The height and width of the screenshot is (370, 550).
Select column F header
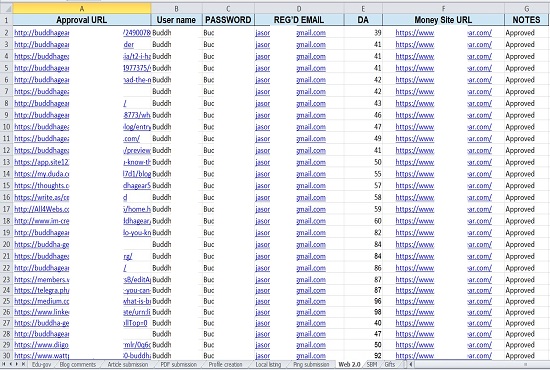443,9
